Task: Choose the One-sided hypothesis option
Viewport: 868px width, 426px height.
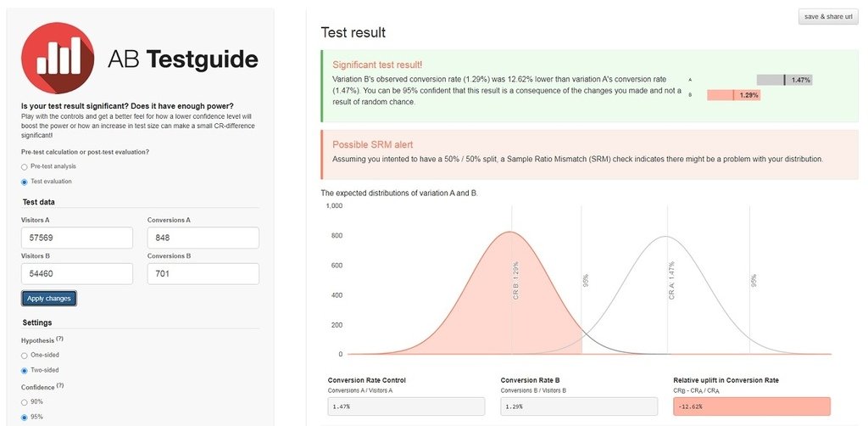Action: tap(24, 355)
